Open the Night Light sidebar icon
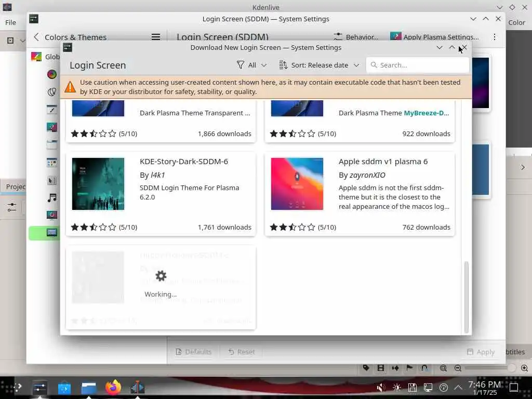Screen dimensions: 532x399 click(x=51, y=91)
